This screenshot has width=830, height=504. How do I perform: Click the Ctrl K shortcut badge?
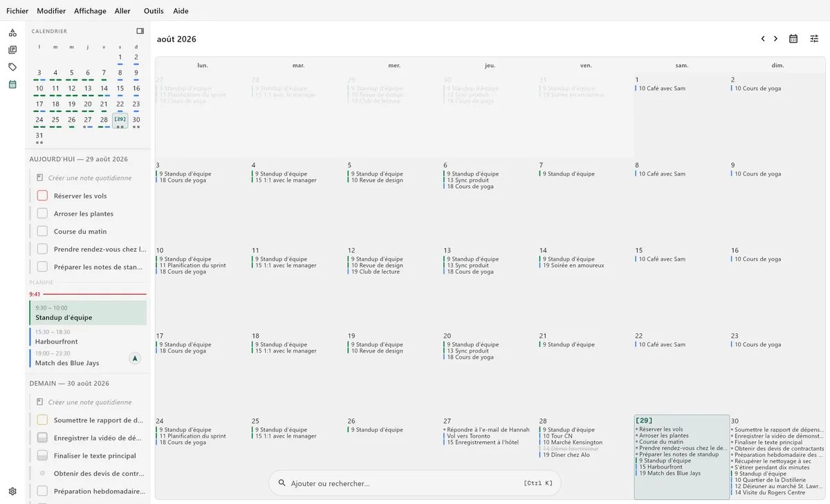[x=538, y=483]
